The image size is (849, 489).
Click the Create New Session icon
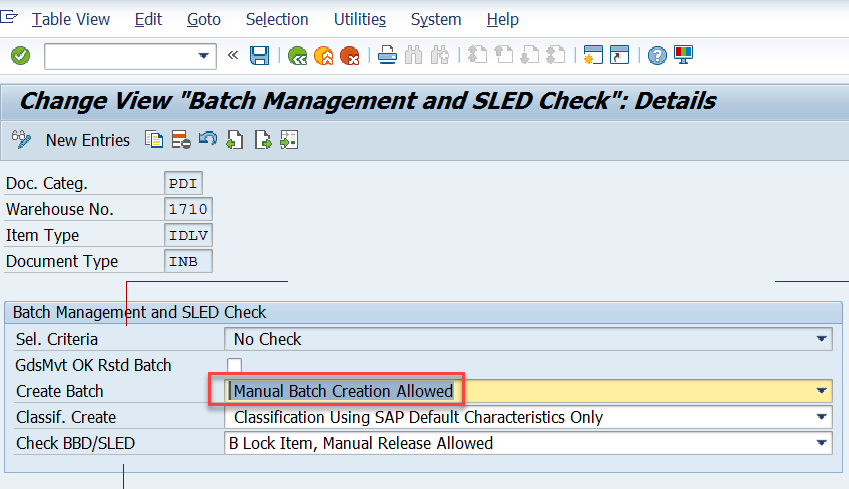(593, 55)
